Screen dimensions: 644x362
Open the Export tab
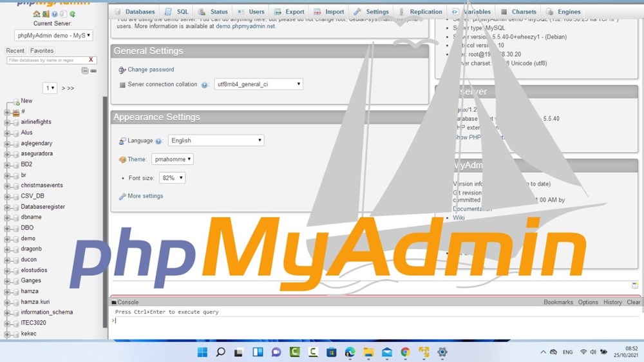[x=289, y=12]
